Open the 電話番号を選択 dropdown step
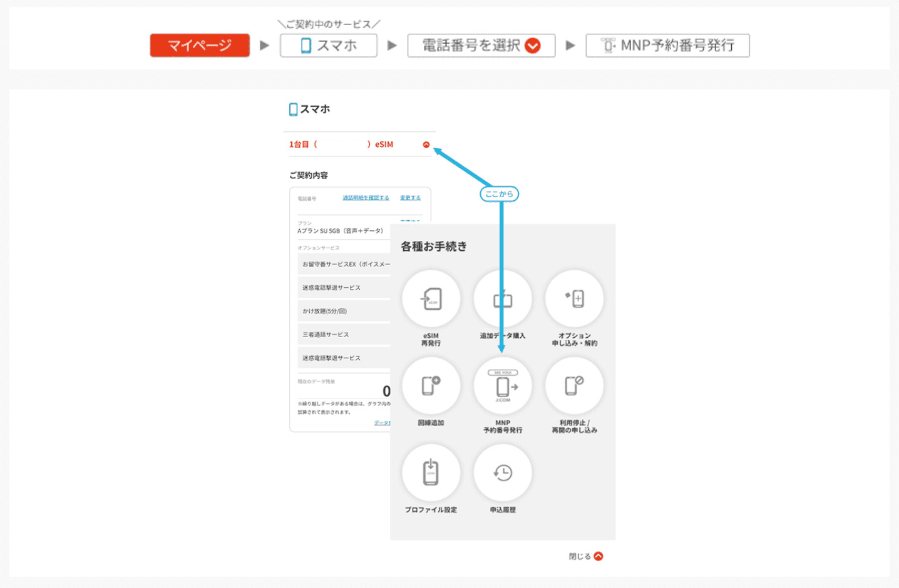Screen dimensions: 899x588 481,46
